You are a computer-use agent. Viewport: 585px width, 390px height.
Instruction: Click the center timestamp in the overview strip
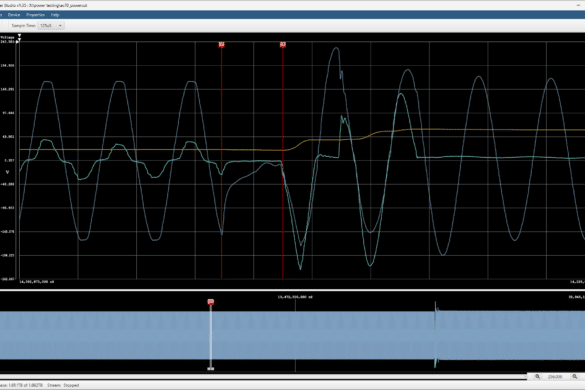[x=295, y=297]
